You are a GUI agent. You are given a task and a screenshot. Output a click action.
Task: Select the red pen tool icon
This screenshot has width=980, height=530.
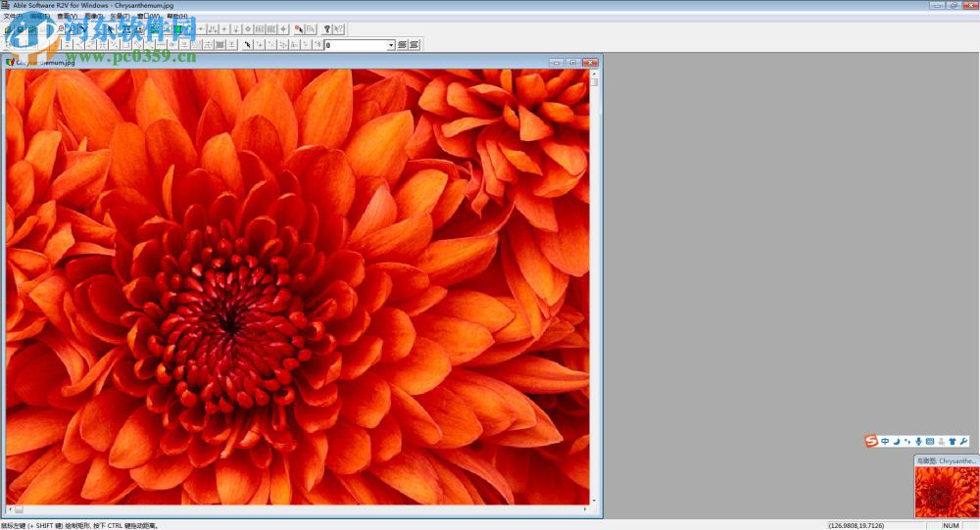tap(299, 29)
